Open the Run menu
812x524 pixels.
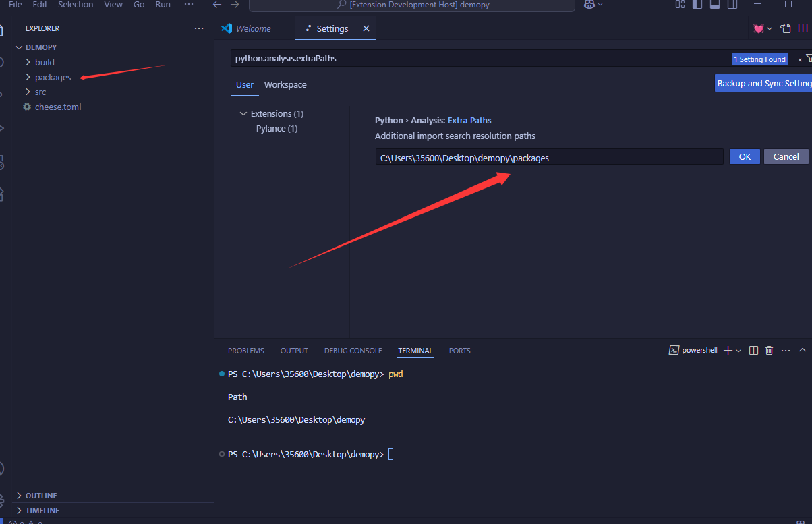tap(163, 4)
